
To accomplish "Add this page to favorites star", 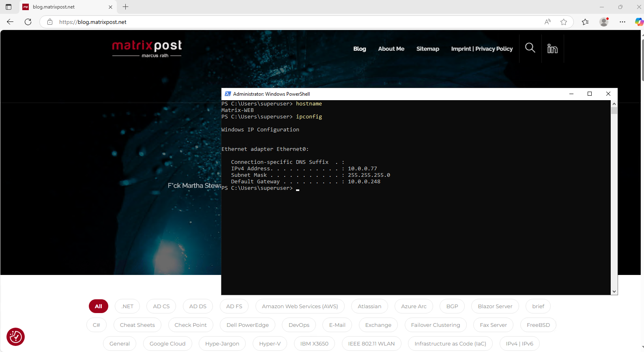I will pyautogui.click(x=564, y=22).
